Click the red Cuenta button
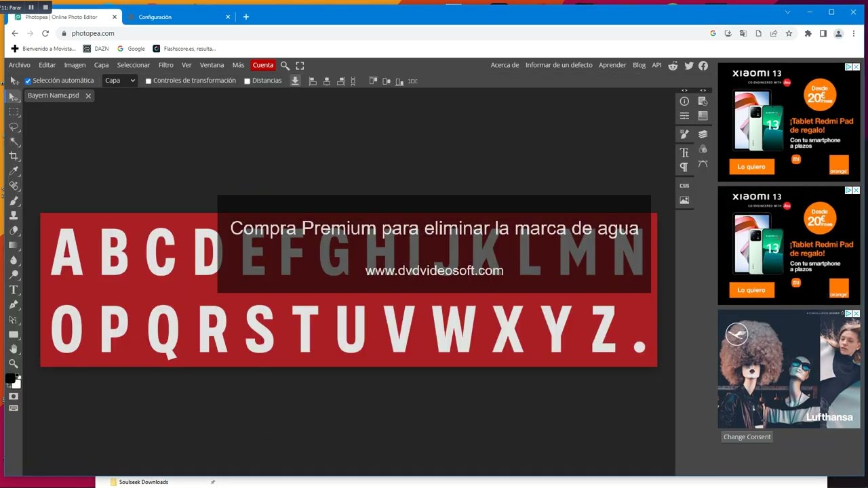The width and height of the screenshot is (868, 488). pyautogui.click(x=263, y=65)
